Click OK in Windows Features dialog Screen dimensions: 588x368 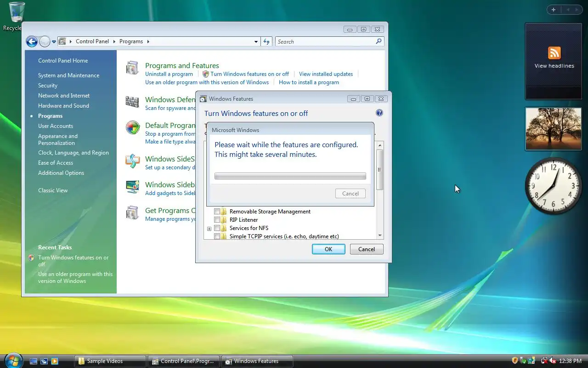[x=328, y=249]
